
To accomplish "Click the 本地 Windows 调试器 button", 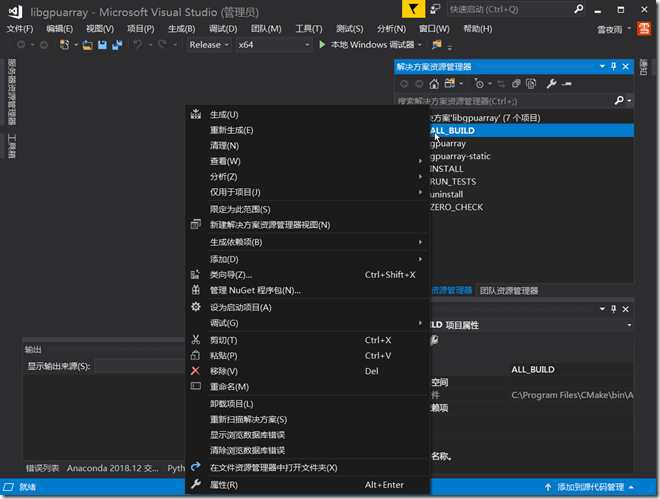I will pos(372,45).
